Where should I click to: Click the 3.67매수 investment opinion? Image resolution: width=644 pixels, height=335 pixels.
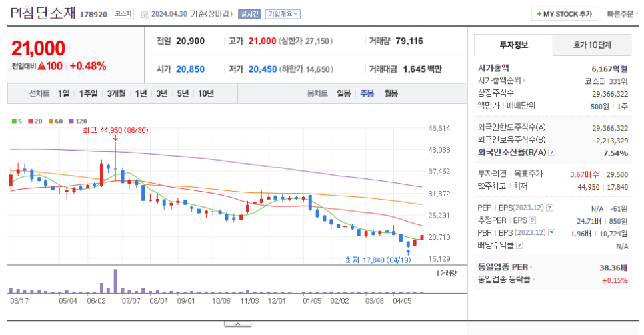[x=585, y=175]
